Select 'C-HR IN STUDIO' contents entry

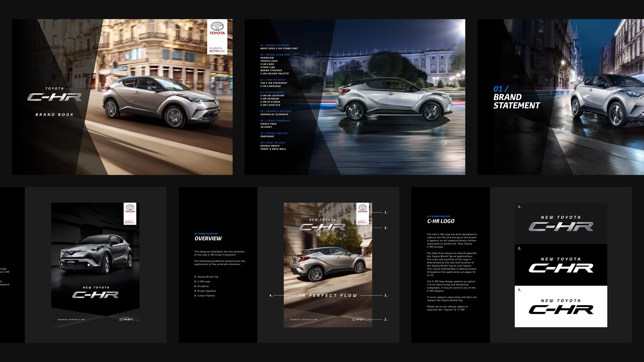click(270, 102)
